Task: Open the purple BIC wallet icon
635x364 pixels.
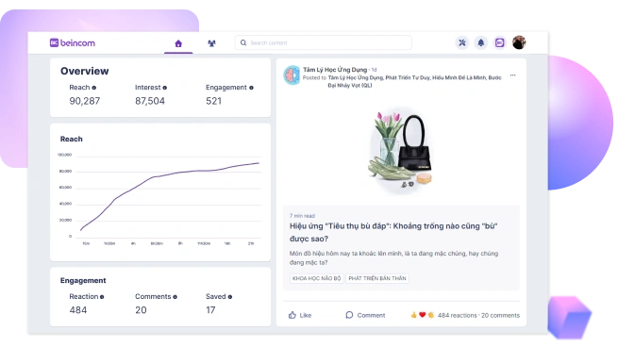Action: (x=500, y=42)
